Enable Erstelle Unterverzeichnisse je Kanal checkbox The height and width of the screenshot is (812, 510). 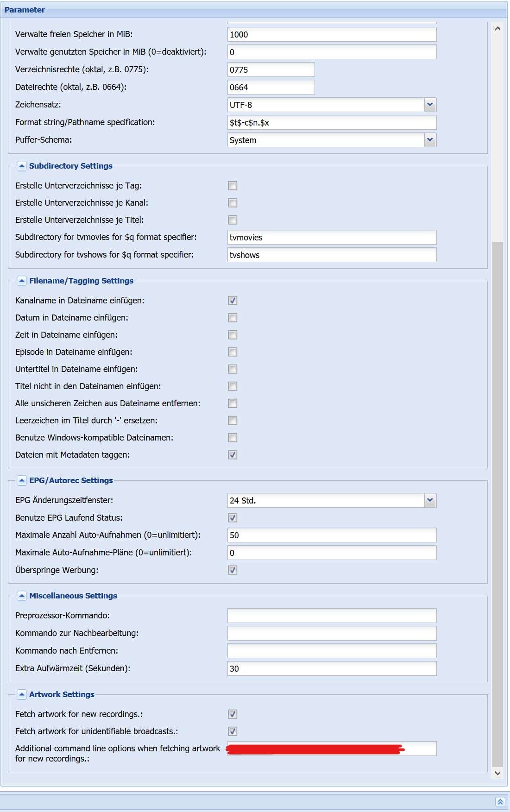point(233,203)
